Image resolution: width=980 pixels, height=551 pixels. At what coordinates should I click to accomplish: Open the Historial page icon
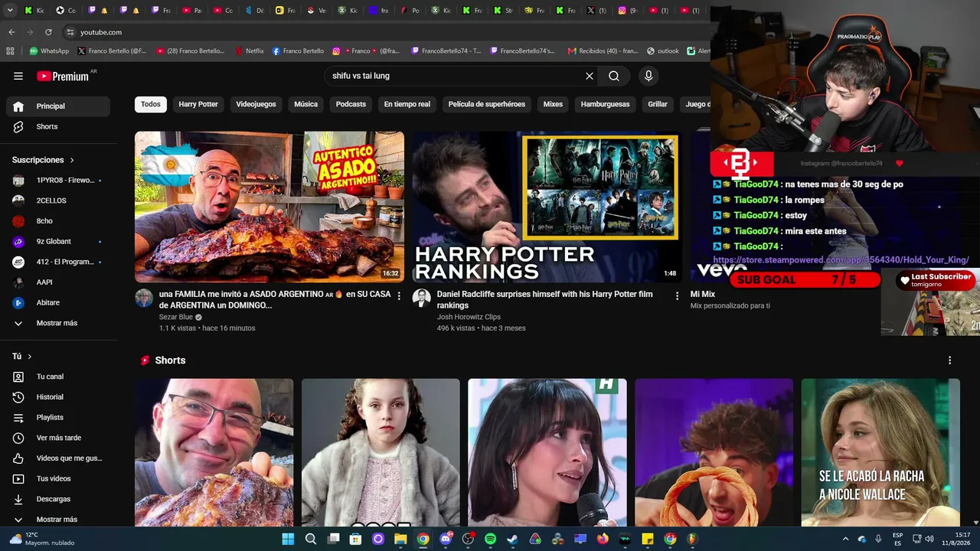[18, 397]
